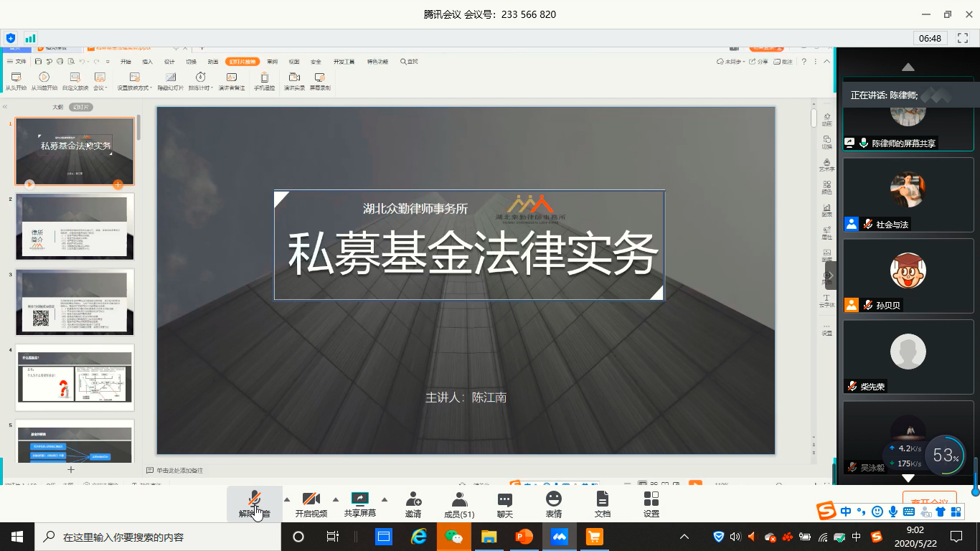Unmute the microphone in the meeting toolbar
The width and height of the screenshot is (980, 551).
[254, 503]
